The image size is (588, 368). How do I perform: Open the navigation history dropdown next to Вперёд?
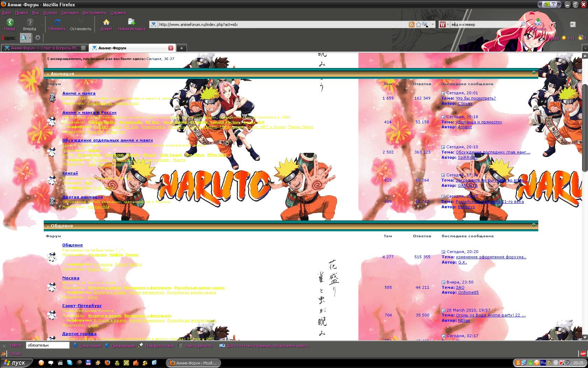point(42,25)
